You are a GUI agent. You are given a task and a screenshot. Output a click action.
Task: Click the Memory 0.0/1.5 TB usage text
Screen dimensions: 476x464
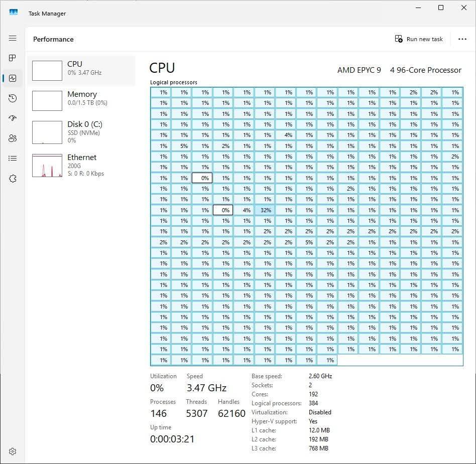pos(87,103)
